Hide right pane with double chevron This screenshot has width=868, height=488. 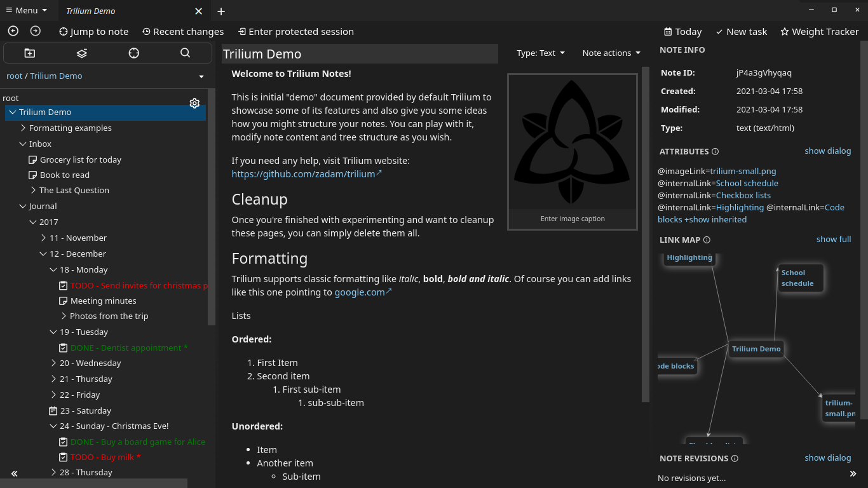[x=853, y=473]
